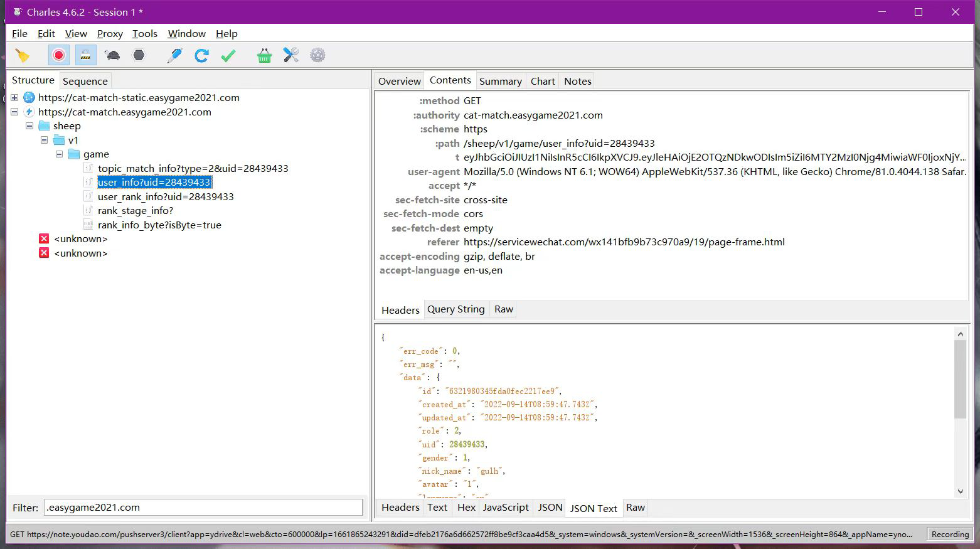The width and height of the screenshot is (980, 549).
Task: Select the JSON Text tab
Action: point(594,508)
